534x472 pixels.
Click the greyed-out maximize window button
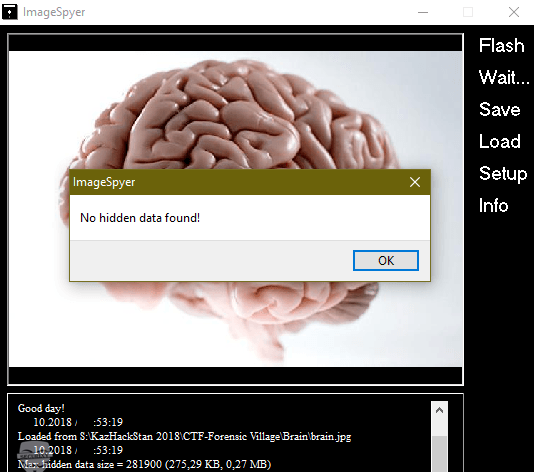tap(468, 12)
